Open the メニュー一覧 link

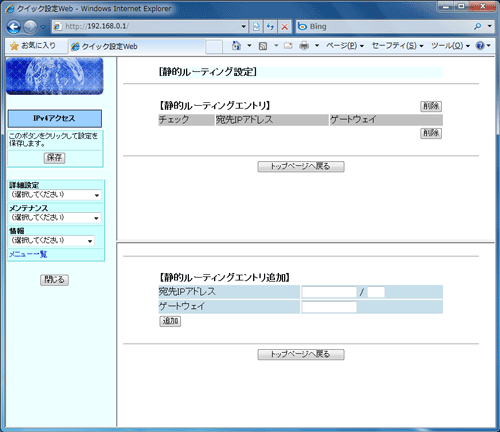[x=28, y=254]
